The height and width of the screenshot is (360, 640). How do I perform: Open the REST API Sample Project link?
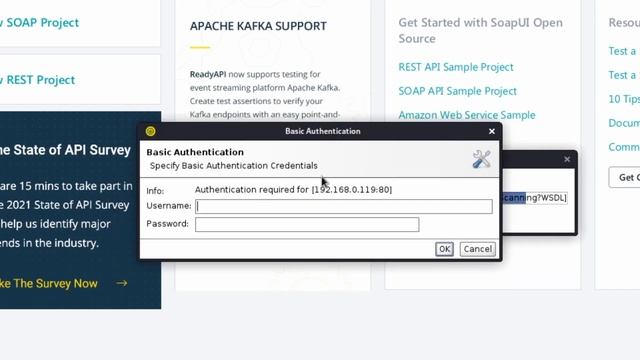pos(456,67)
